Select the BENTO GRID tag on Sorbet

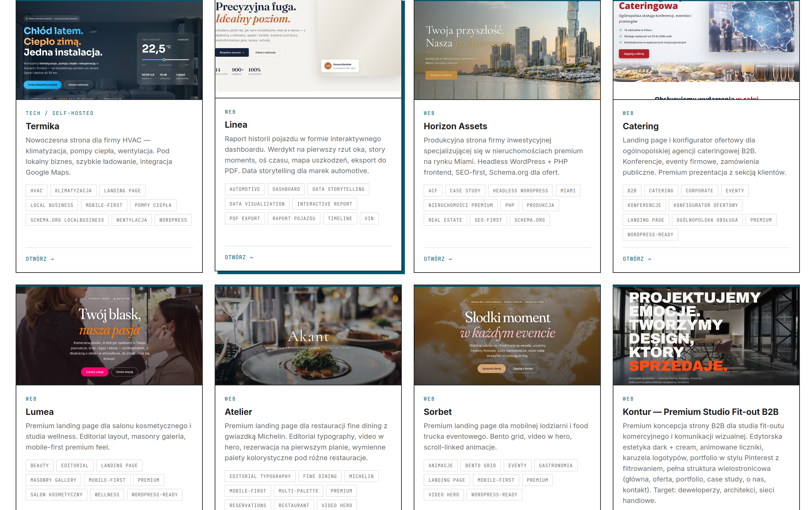coord(481,465)
